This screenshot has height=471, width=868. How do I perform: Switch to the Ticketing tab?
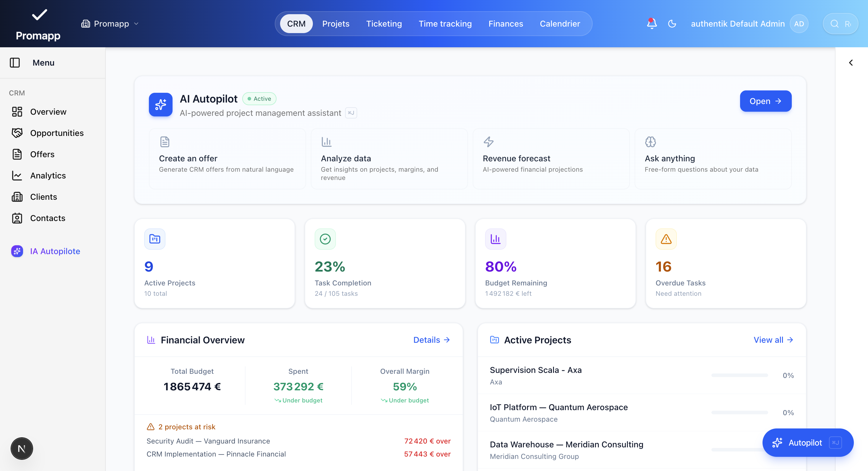click(x=384, y=24)
